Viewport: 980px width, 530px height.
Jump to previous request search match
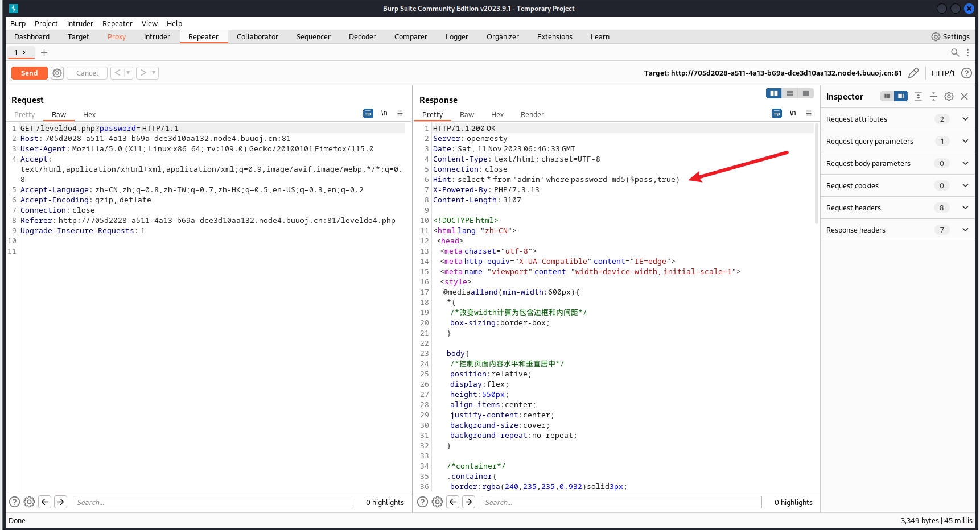pyautogui.click(x=45, y=502)
